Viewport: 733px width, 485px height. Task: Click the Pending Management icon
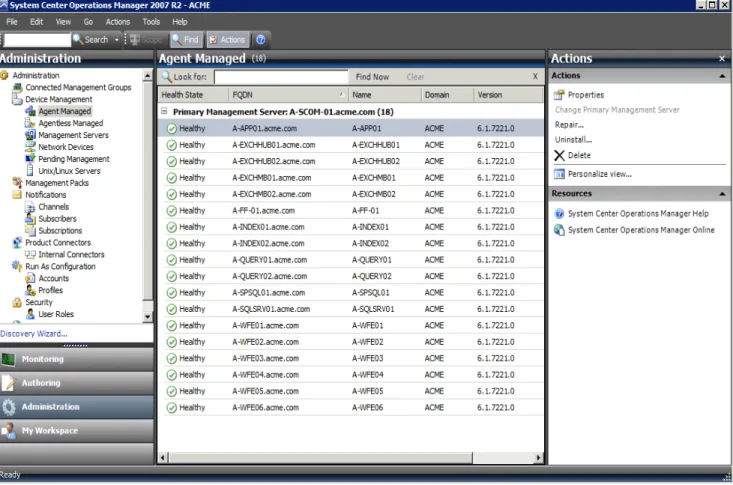click(30, 159)
